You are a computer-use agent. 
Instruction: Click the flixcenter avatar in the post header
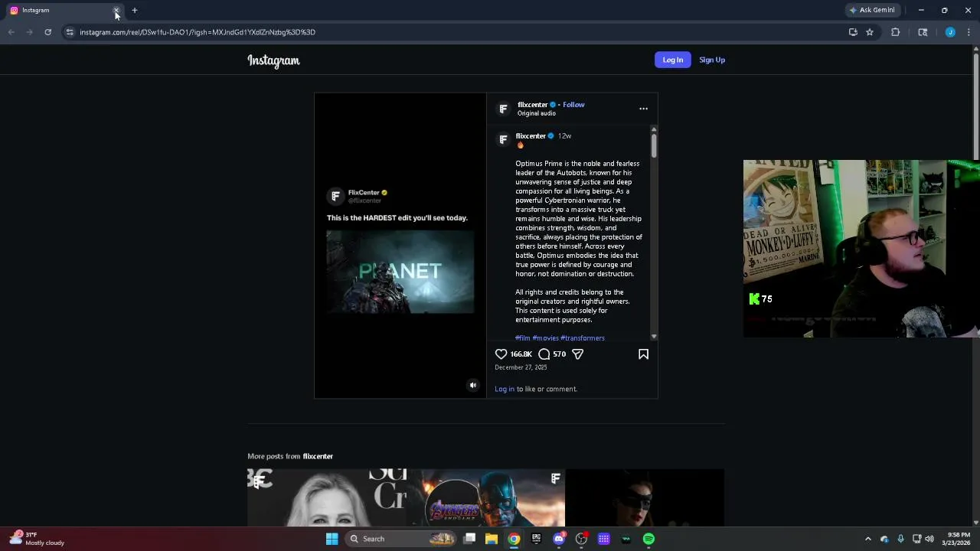[503, 109]
